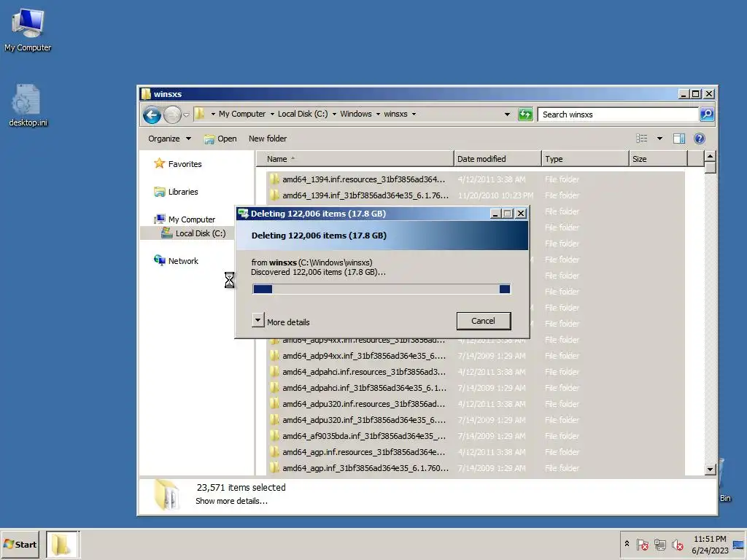The image size is (747, 560).
Task: Click Show more details in details pane
Action: pyautogui.click(x=231, y=501)
